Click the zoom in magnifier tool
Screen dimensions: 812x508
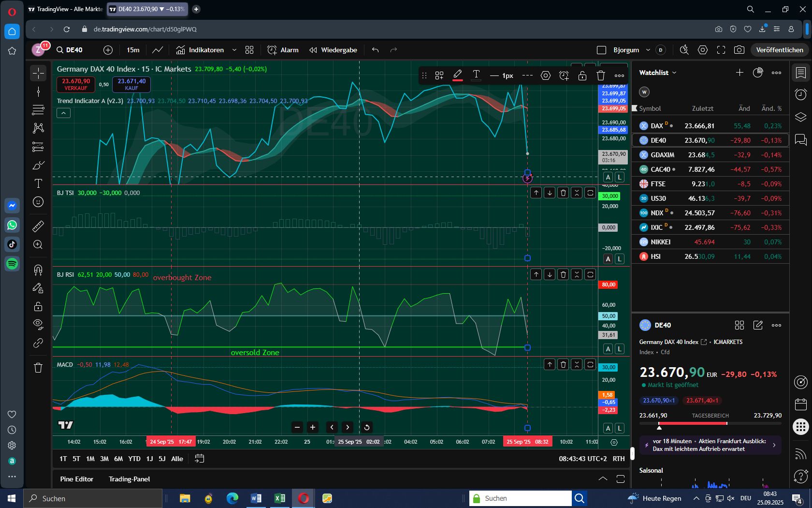point(38,245)
